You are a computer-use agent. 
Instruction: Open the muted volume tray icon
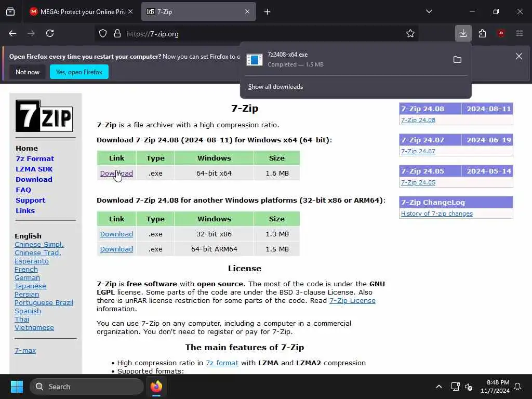[x=469, y=387]
